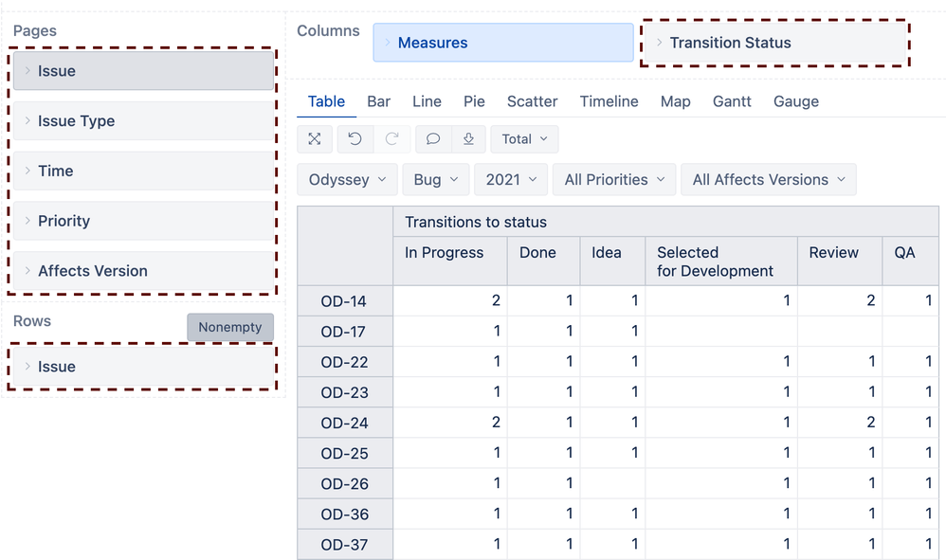Select the Pie chart view

[474, 101]
